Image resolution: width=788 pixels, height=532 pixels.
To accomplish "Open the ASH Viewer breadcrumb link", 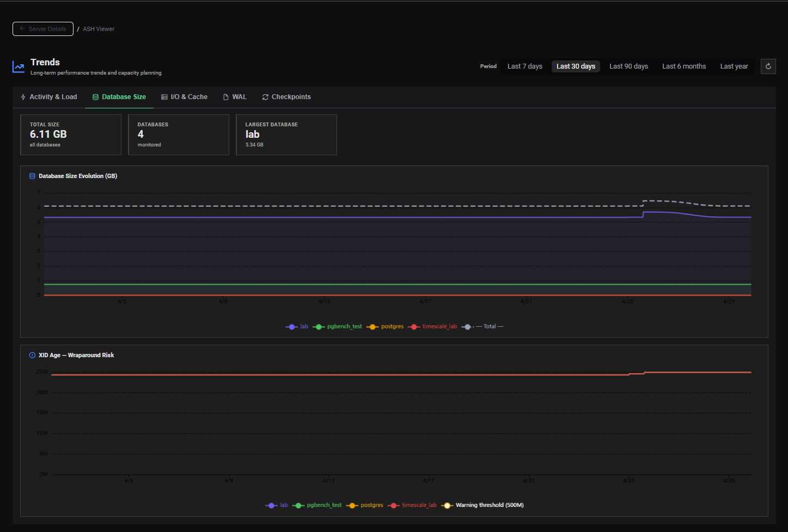I will [99, 29].
